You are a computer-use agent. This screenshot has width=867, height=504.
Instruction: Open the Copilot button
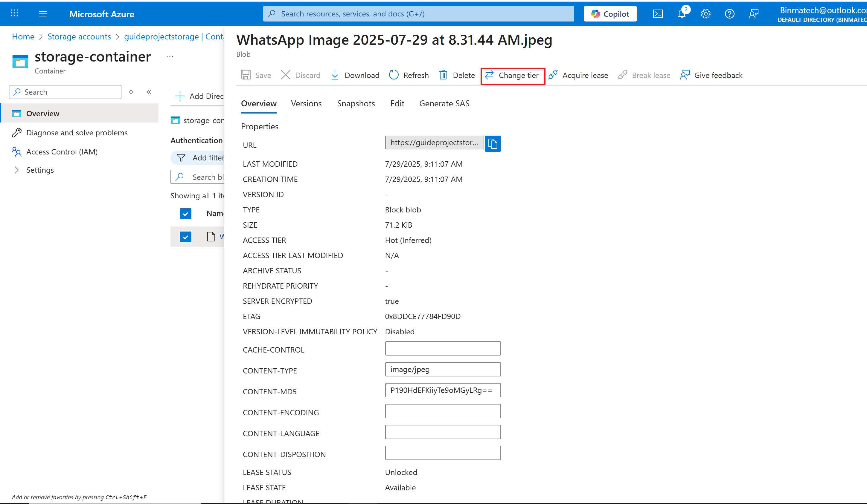pos(610,14)
